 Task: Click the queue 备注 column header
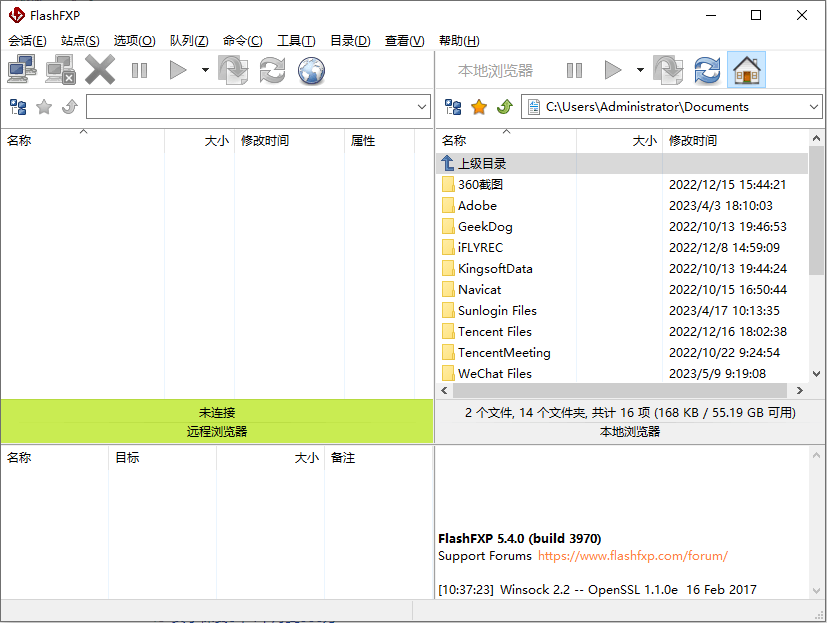click(378, 457)
